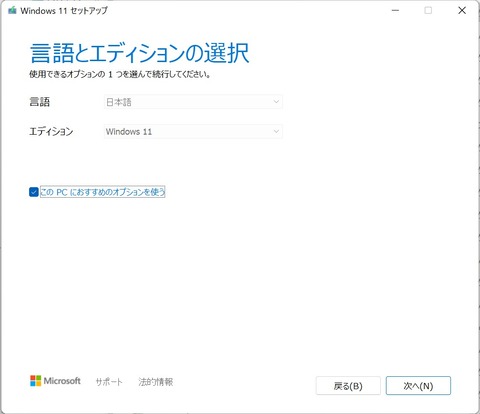Uncheck the この PC におすすめのオプションを使う checkbox
Viewport: 480px width, 414px height.
[34, 192]
